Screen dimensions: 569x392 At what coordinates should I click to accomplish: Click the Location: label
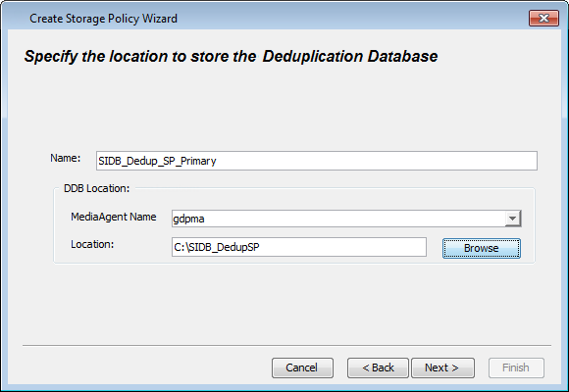click(92, 244)
